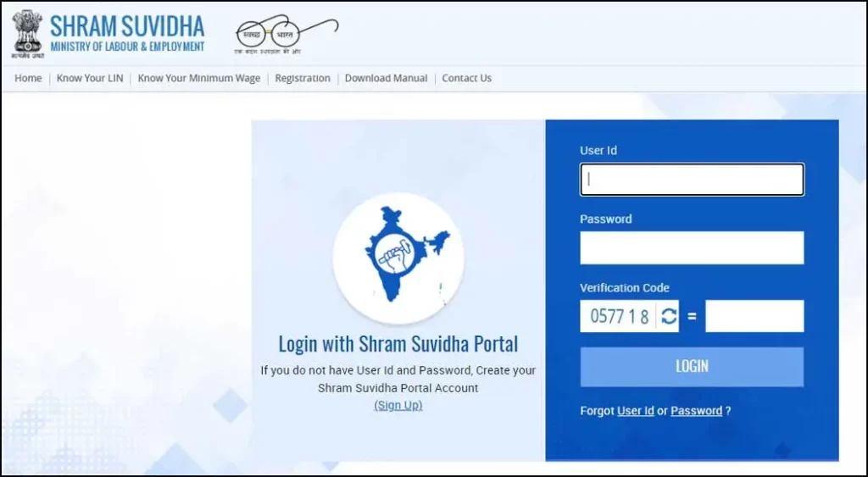Click the national emblem logo
The image size is (868, 477).
[x=27, y=34]
